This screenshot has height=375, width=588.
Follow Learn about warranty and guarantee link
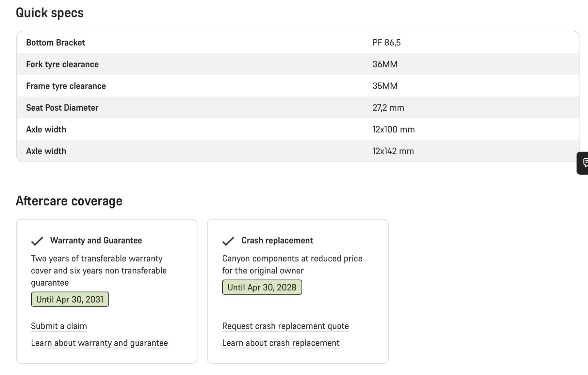point(99,343)
